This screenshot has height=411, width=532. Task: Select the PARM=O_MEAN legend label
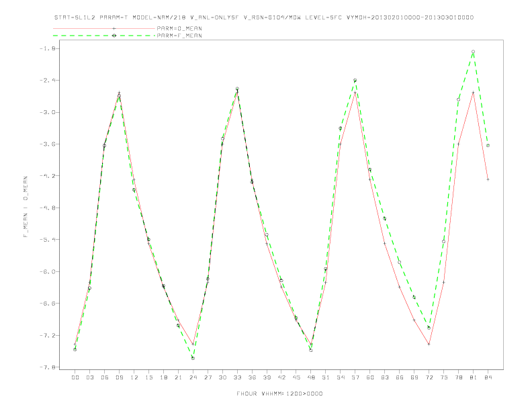click(179, 28)
